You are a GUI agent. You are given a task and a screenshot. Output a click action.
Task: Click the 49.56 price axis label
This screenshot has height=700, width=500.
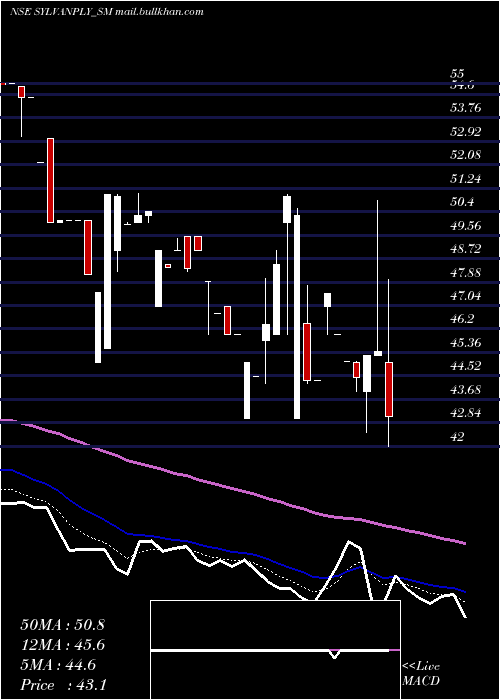click(466, 225)
